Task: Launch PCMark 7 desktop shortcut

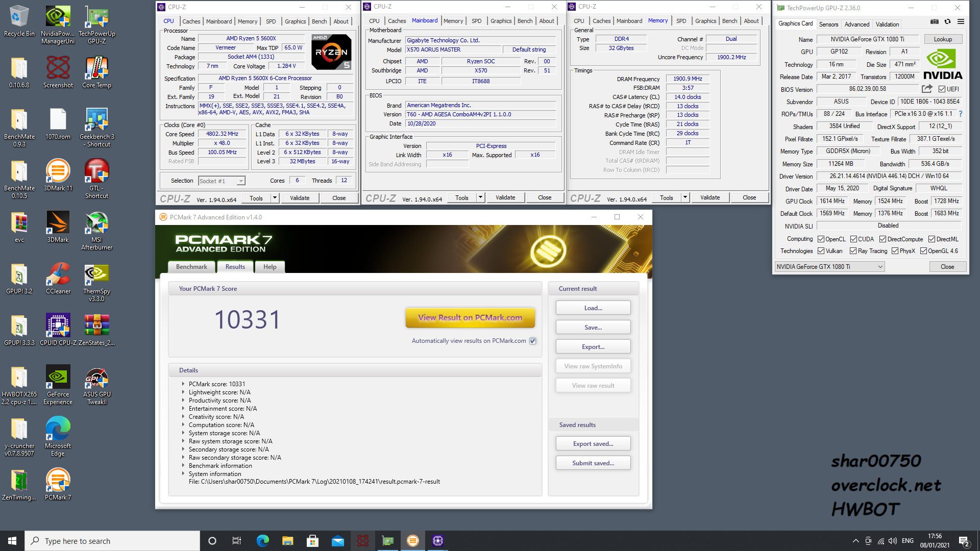Action: tap(58, 485)
